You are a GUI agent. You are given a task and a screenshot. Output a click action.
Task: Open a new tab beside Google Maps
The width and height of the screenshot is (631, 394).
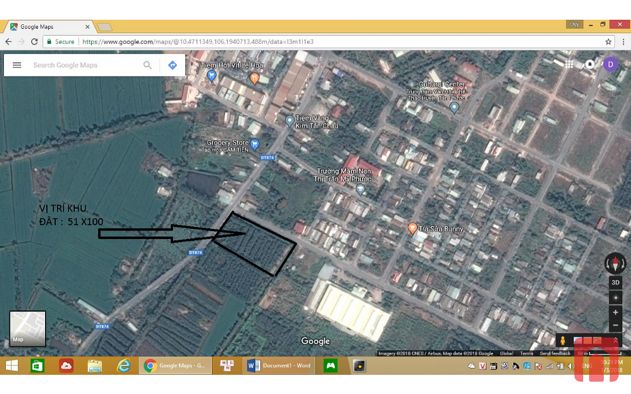pyautogui.click(x=105, y=27)
